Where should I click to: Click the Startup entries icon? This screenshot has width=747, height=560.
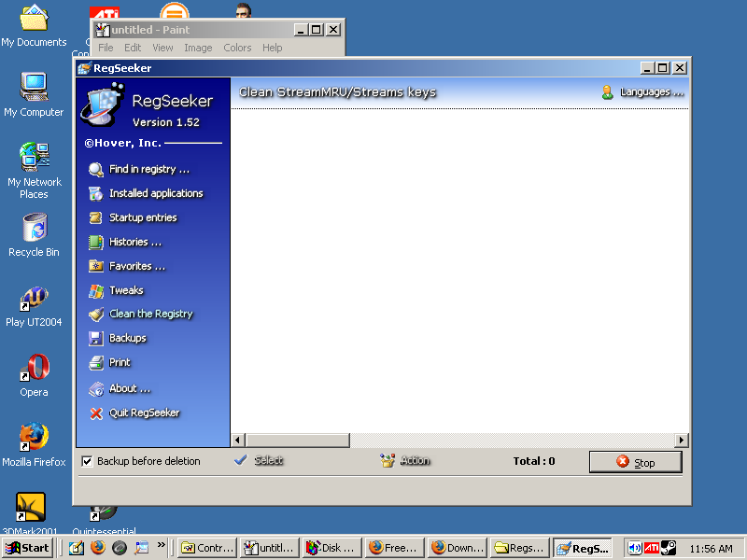[x=95, y=218]
